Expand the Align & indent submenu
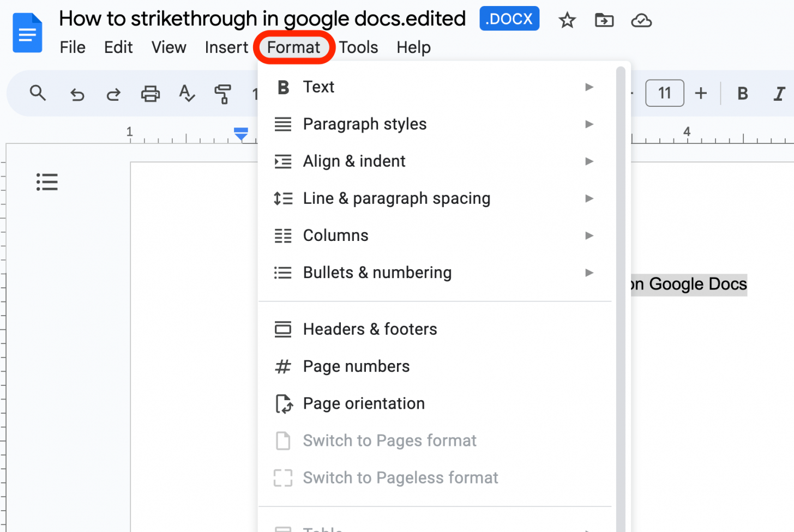 435,161
